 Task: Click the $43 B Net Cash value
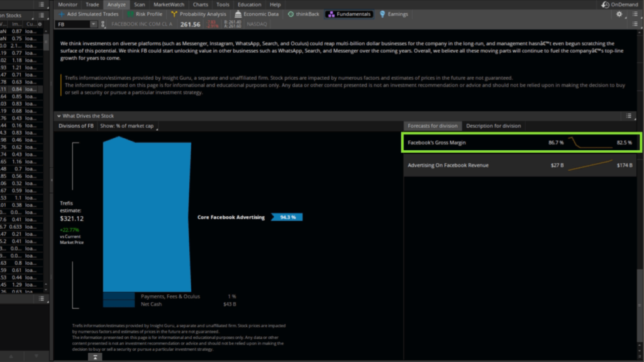click(230, 304)
